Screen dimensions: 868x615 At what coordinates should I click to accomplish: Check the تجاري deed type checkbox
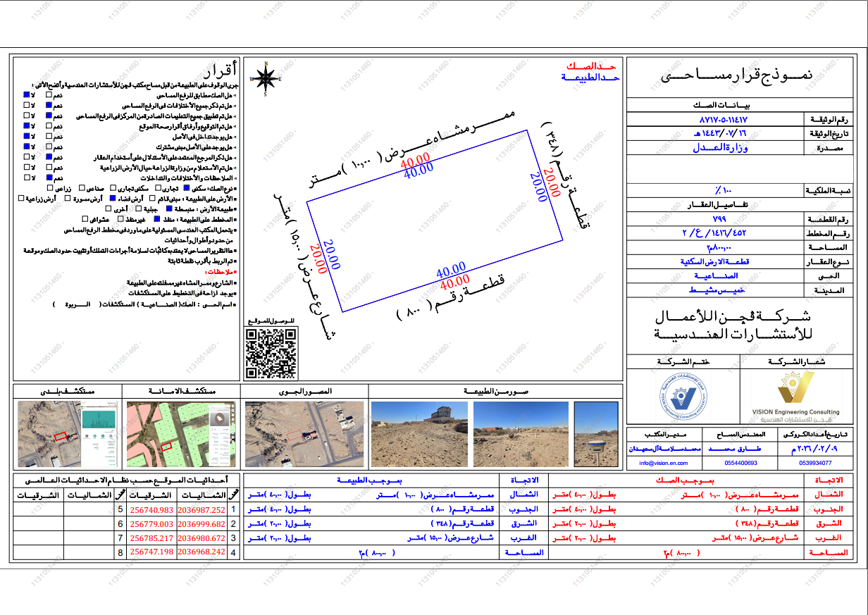pyautogui.click(x=159, y=188)
